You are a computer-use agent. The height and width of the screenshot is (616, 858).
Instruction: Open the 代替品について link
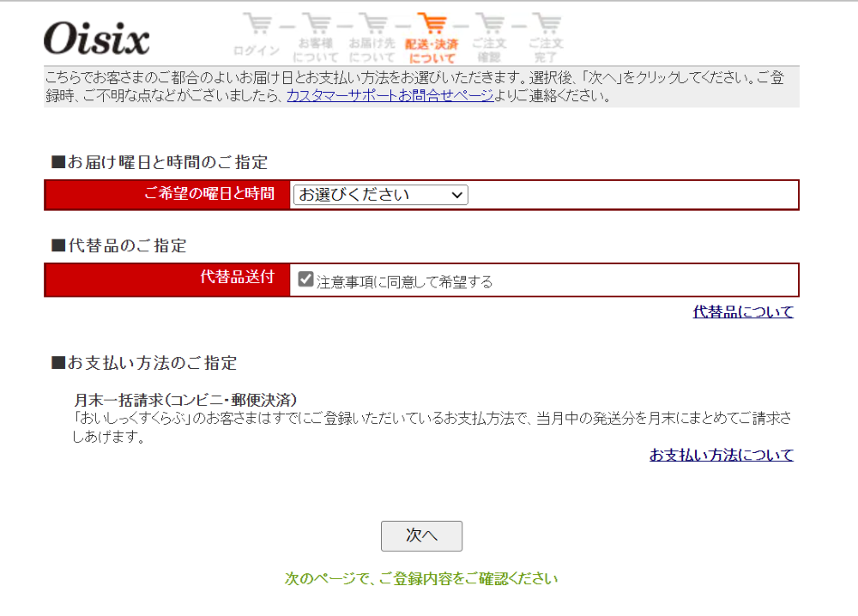pyautogui.click(x=743, y=311)
